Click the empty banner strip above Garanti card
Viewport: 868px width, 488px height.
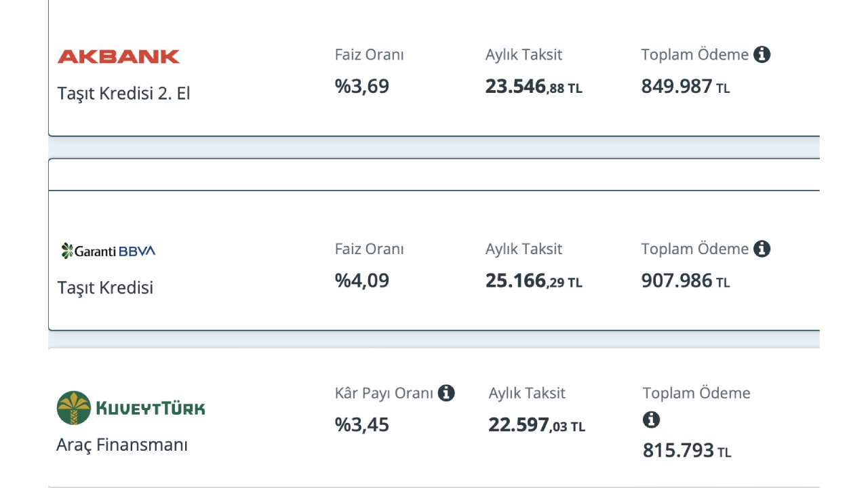[x=434, y=175]
